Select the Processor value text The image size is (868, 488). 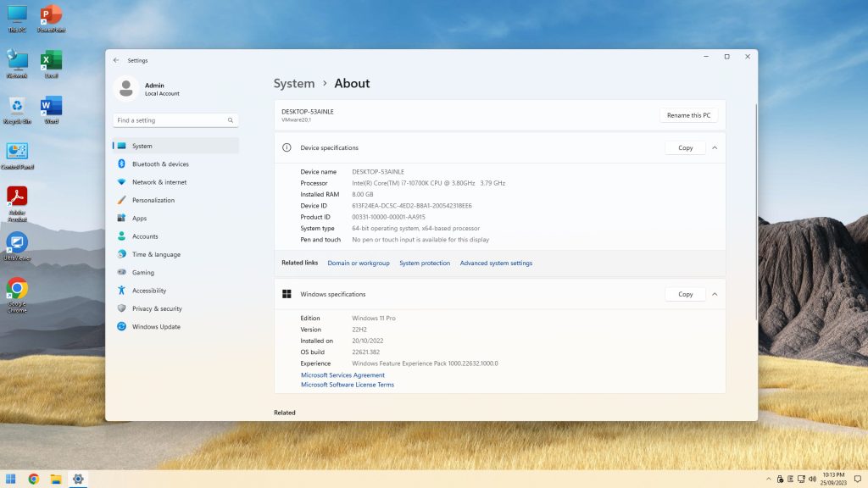click(428, 183)
